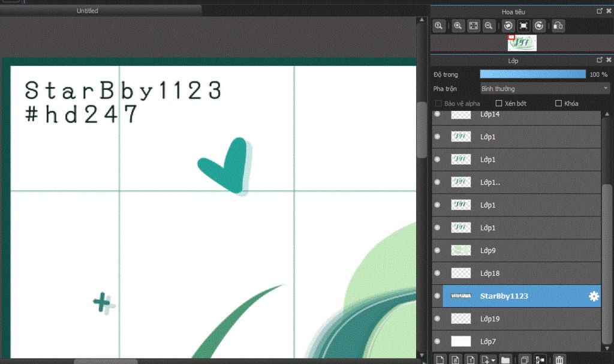Image resolution: width=614 pixels, height=364 pixels.
Task: Close the Lớp layer panel
Action: click(x=609, y=59)
